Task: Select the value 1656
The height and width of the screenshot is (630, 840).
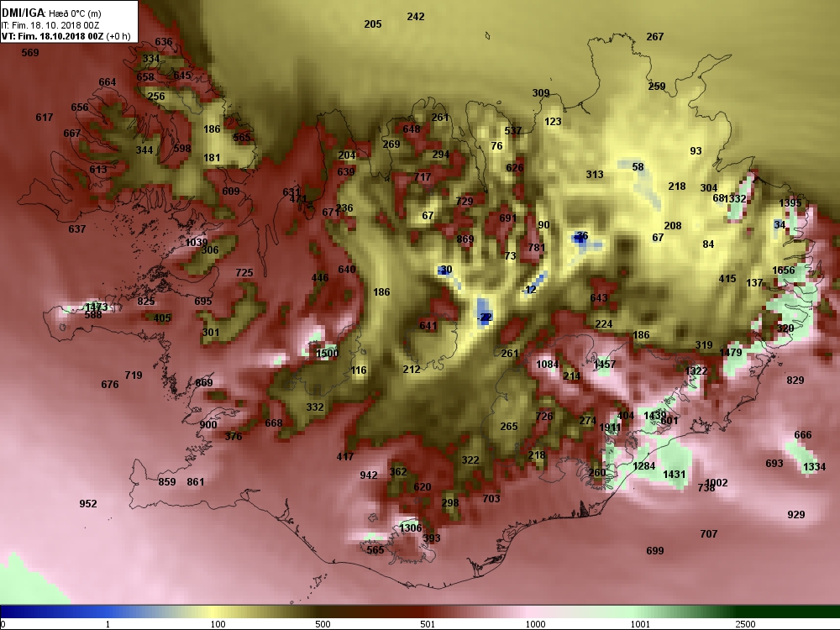Action: pyautogui.click(x=783, y=270)
